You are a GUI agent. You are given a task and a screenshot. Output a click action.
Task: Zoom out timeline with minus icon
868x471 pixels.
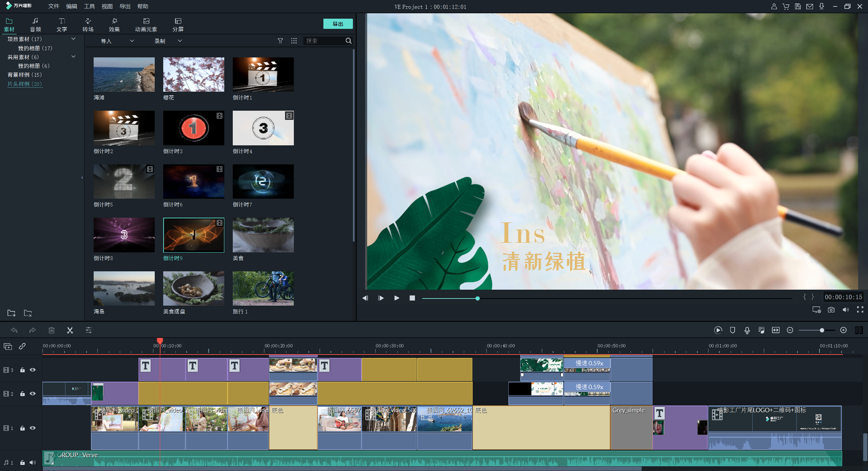pyautogui.click(x=790, y=330)
